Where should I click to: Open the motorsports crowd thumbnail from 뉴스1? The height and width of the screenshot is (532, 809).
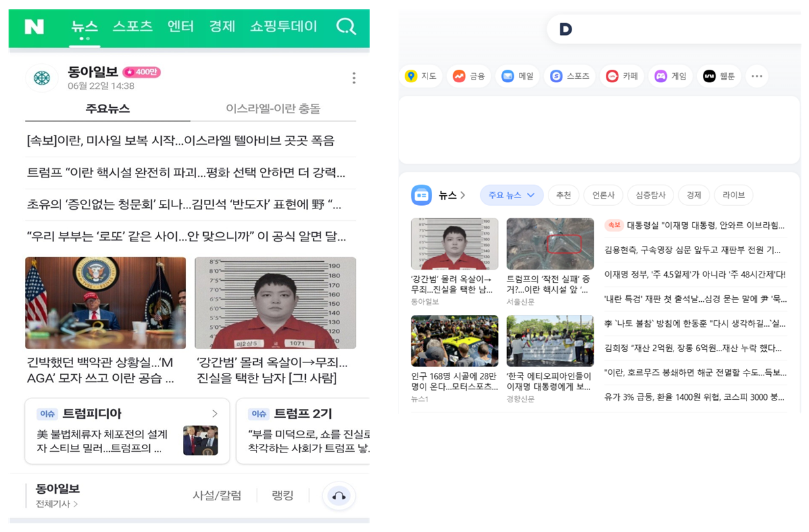point(454,341)
